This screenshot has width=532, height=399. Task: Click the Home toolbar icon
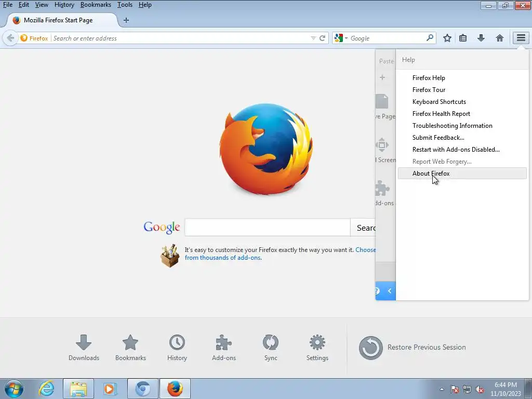point(499,38)
